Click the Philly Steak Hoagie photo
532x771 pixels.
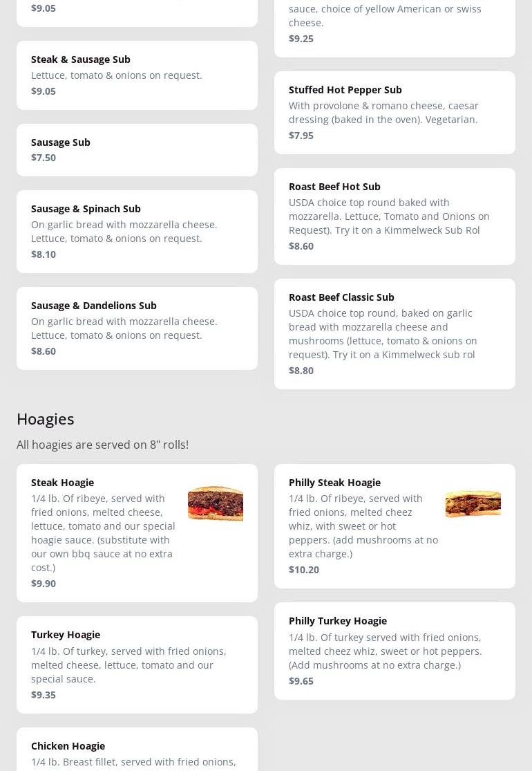473,503
